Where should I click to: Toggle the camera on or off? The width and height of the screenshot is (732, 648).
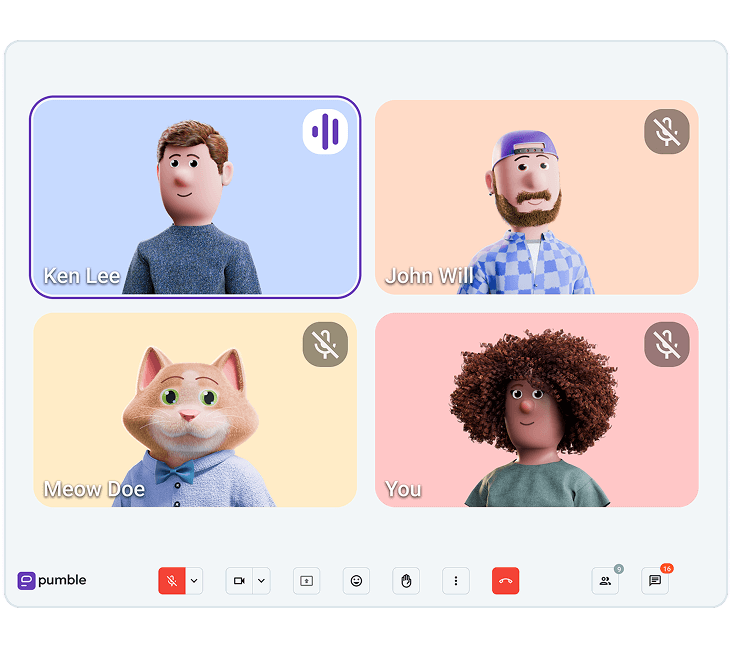239,581
